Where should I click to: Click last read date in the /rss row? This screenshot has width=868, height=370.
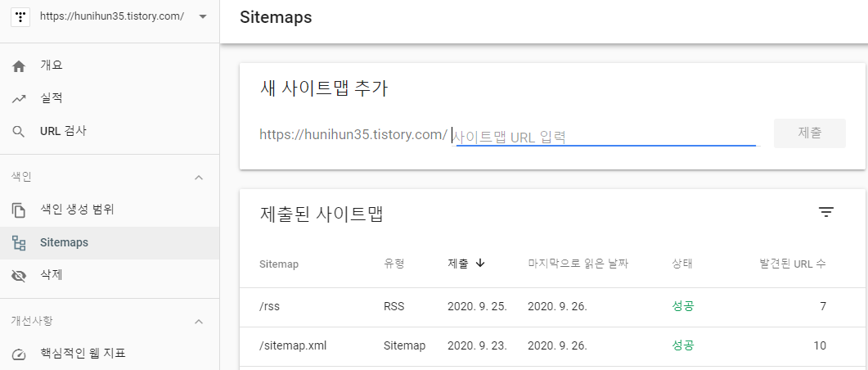(x=557, y=306)
